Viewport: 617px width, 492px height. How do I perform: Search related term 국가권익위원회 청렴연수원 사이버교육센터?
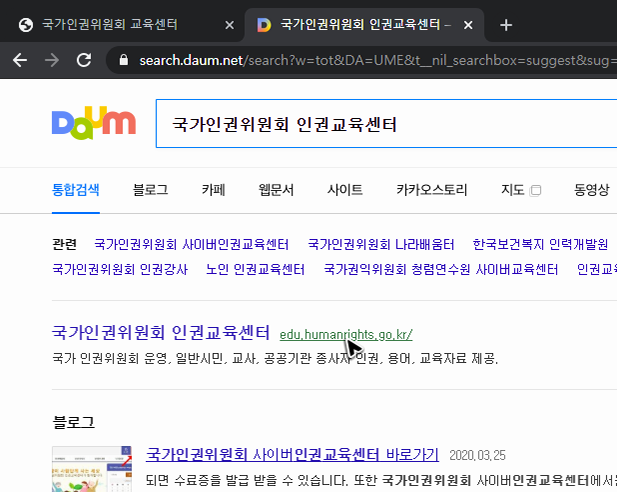coord(441,270)
